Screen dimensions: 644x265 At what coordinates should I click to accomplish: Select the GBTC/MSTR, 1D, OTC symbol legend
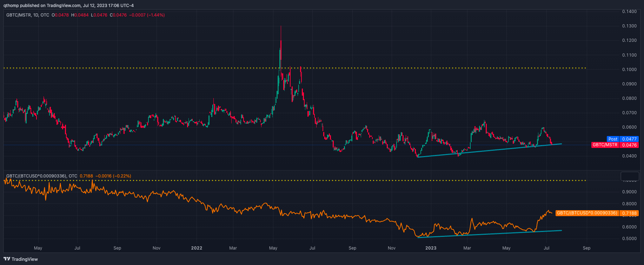point(28,15)
